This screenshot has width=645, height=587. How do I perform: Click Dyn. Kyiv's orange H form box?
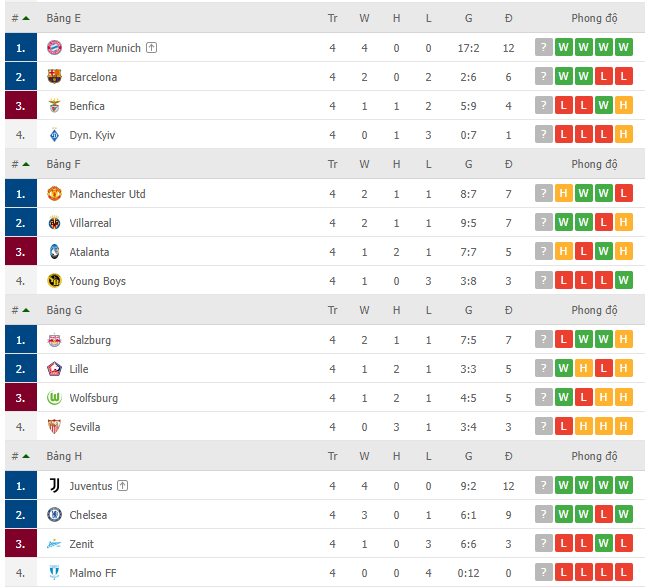624,135
